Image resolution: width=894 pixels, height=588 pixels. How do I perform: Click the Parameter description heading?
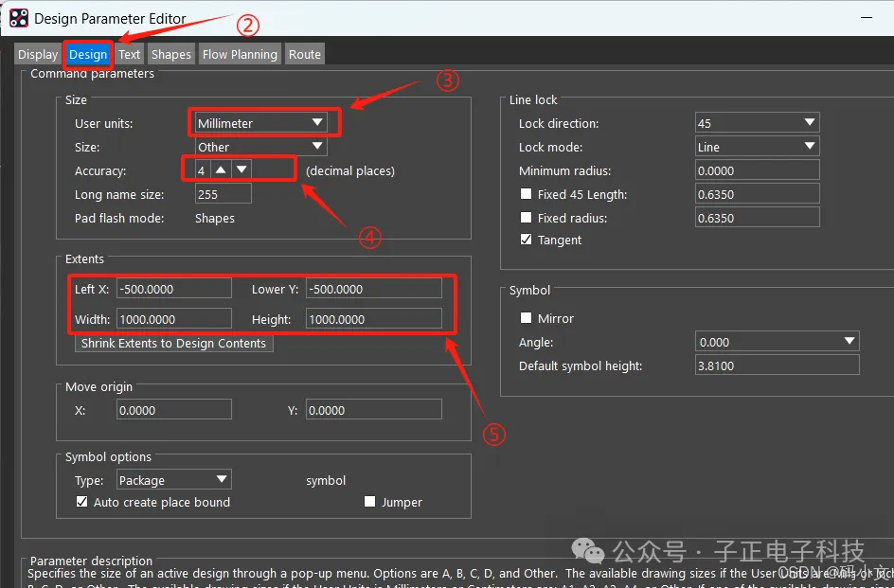coord(91,561)
